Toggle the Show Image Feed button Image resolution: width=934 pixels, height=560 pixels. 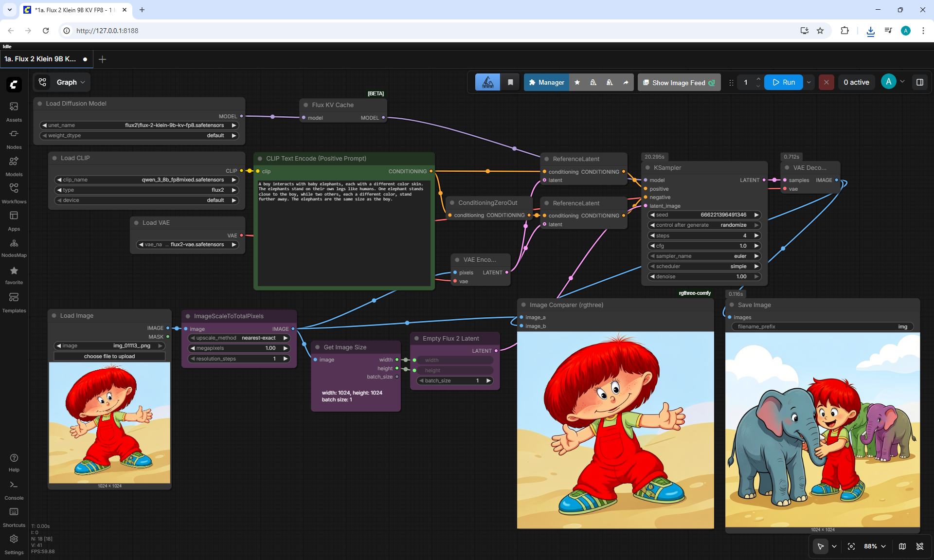679,82
